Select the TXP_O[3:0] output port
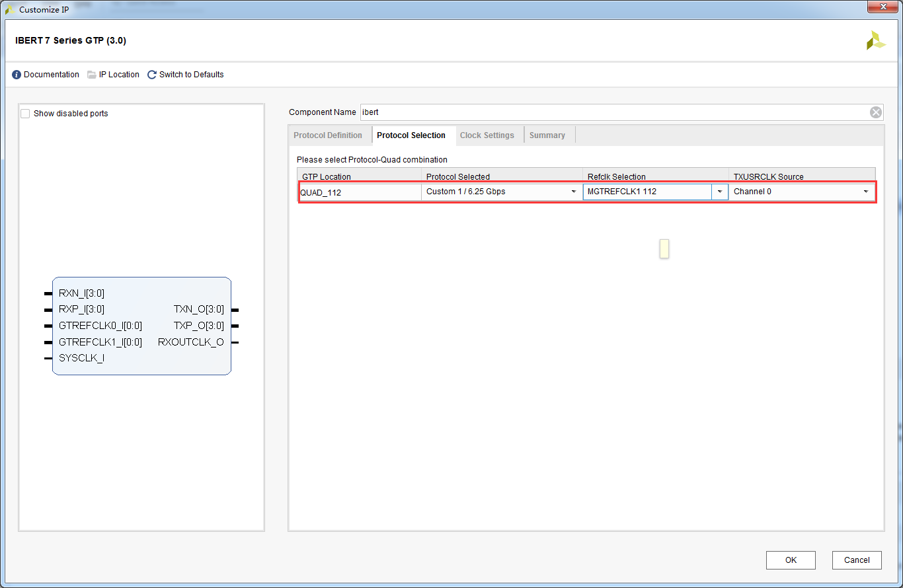The width and height of the screenshot is (903, 588). pos(199,326)
